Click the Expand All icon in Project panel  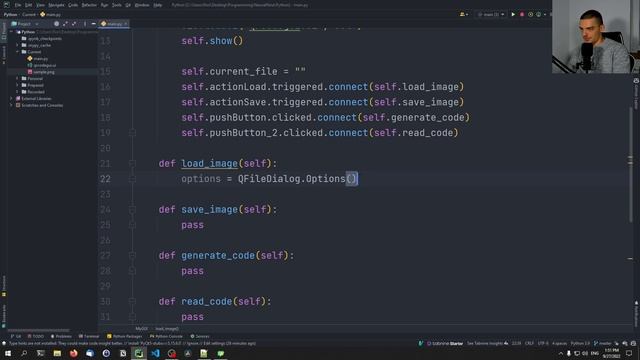tap(65, 24)
